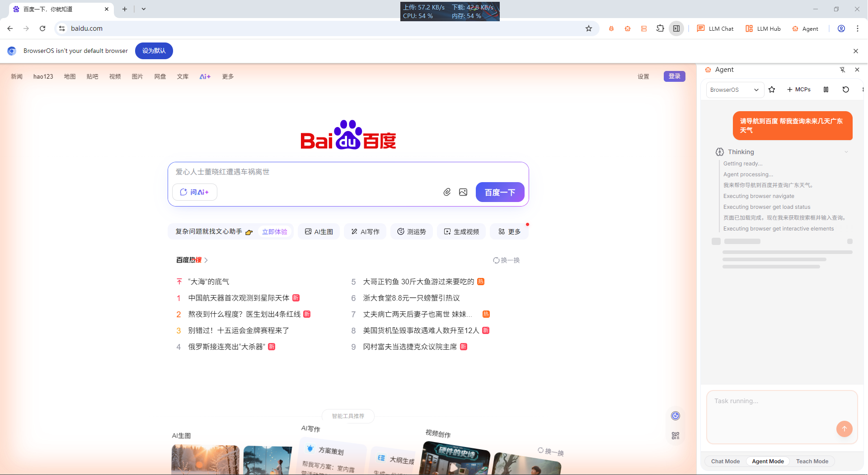This screenshot has width=868, height=475.
Task: Reload the baidu.com page
Action: [x=42, y=28]
